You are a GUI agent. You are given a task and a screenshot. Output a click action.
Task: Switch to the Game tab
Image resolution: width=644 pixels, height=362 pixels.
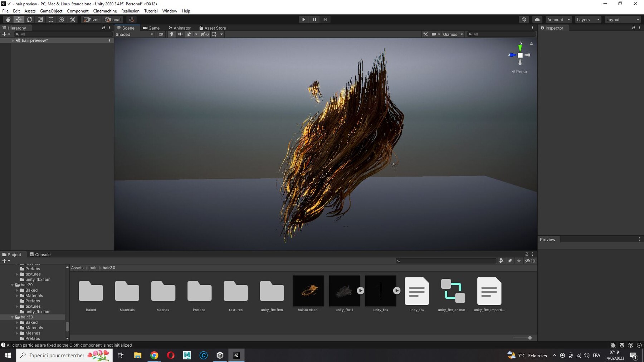151,28
